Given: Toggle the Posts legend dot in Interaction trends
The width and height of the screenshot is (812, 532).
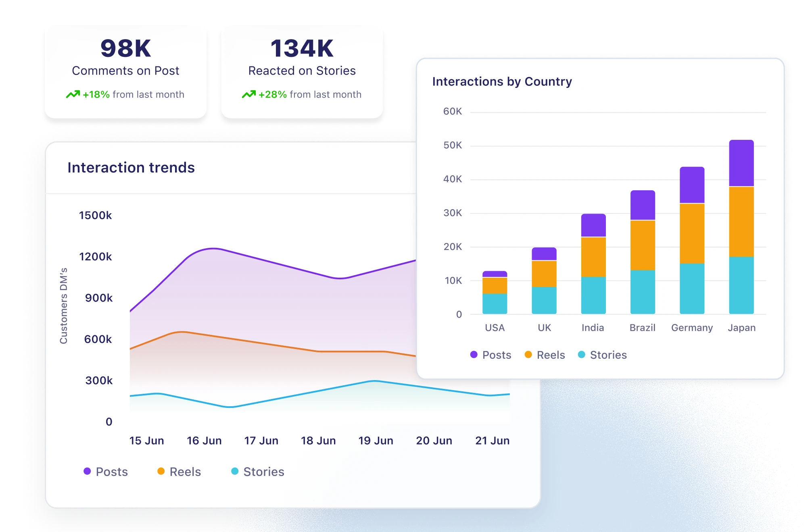Looking at the screenshot, I should (x=87, y=471).
